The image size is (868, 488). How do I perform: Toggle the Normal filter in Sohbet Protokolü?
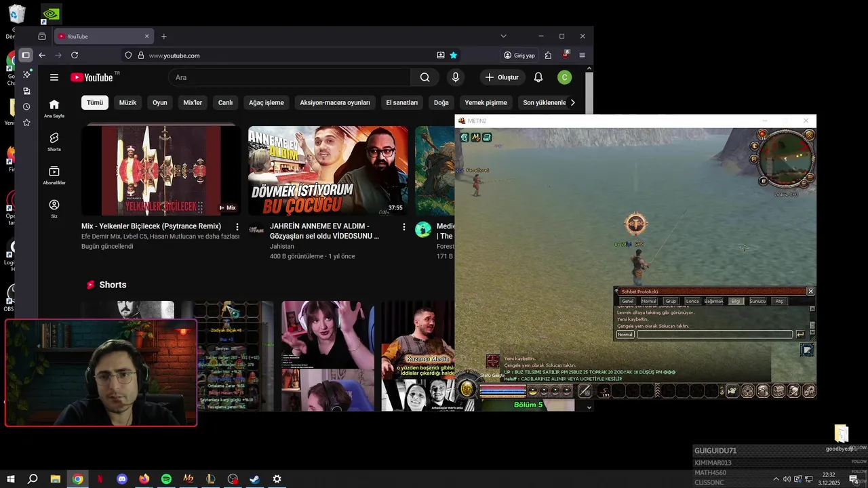coord(649,301)
